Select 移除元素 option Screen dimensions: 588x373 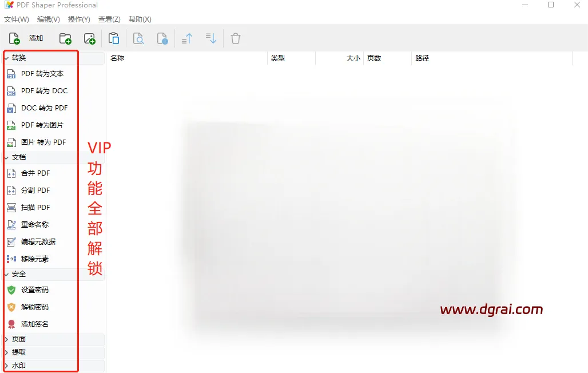[35, 259]
